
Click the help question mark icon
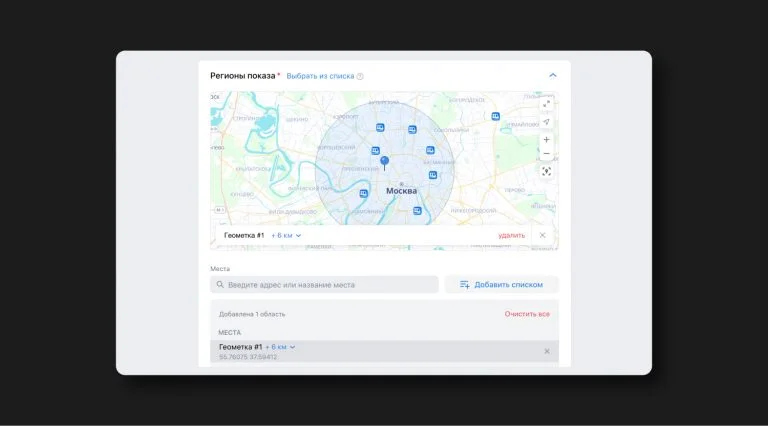tap(360, 76)
